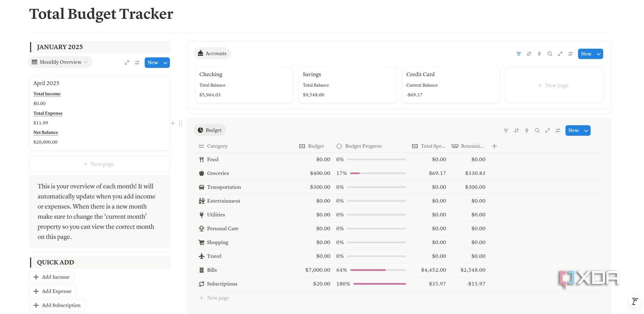The image size is (644, 314).
Task: Search the Budget table with magnifier icon
Action: point(537,130)
